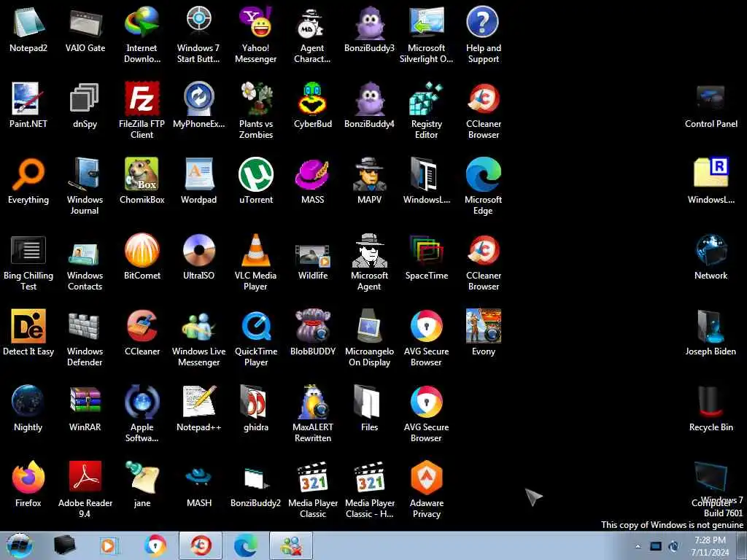Open Detect It Easy icon
This screenshot has height=560, width=747.
click(28, 332)
